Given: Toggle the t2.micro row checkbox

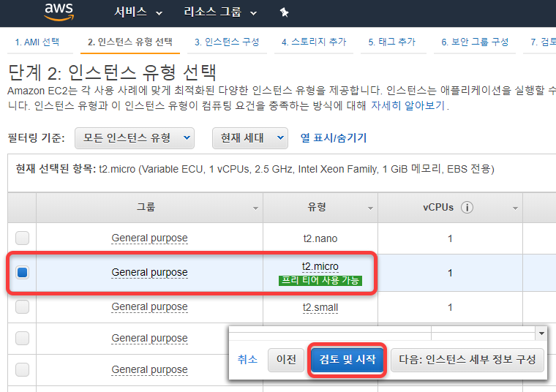Looking at the screenshot, I should point(23,273).
